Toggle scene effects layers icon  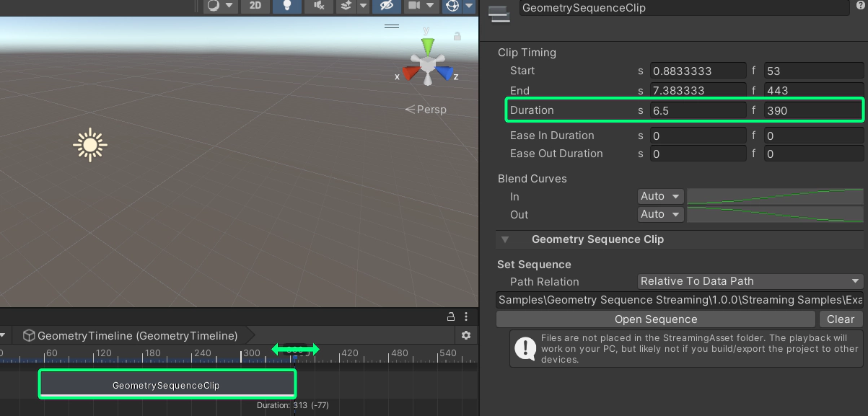346,6
